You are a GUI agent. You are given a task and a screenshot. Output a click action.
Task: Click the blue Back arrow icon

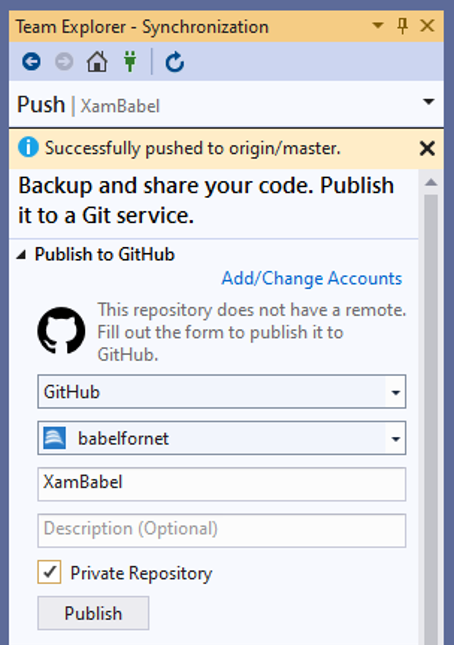click(x=31, y=62)
